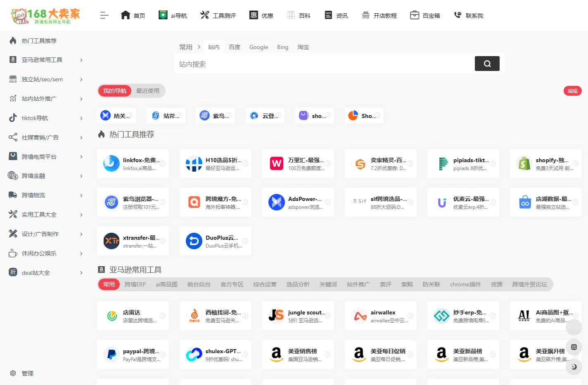Expand 实用工具大全 sidebar chevron
588x385 pixels.
pyautogui.click(x=81, y=215)
